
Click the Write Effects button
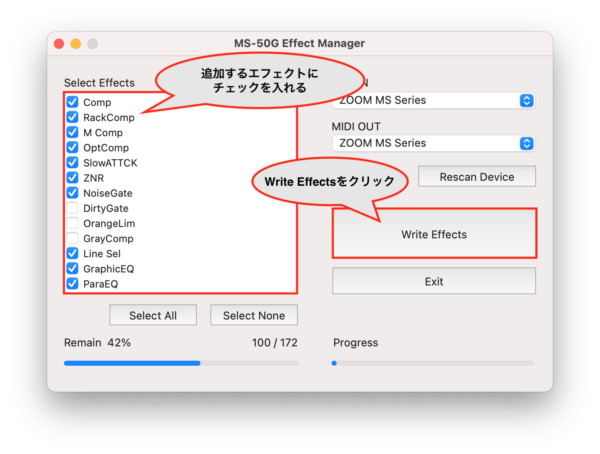434,234
